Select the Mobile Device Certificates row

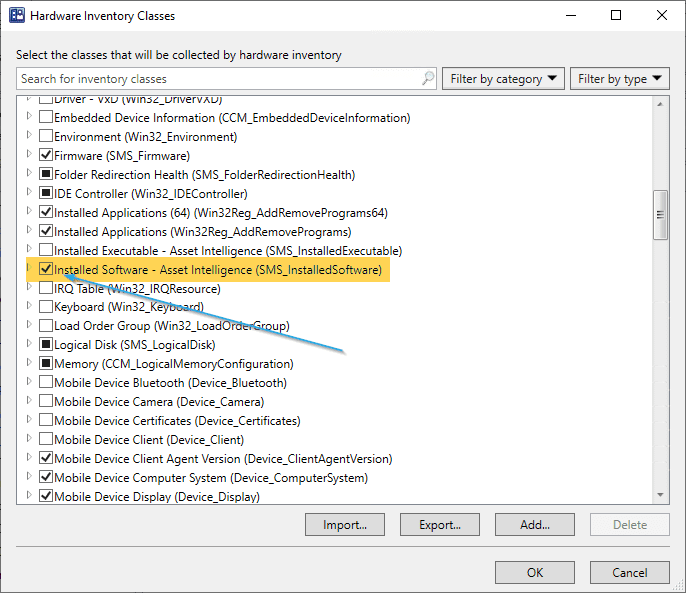coord(177,421)
